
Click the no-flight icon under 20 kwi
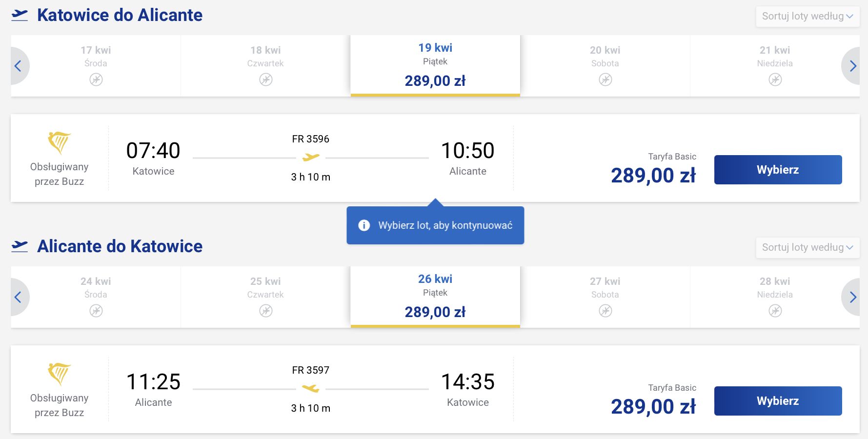pos(605,80)
